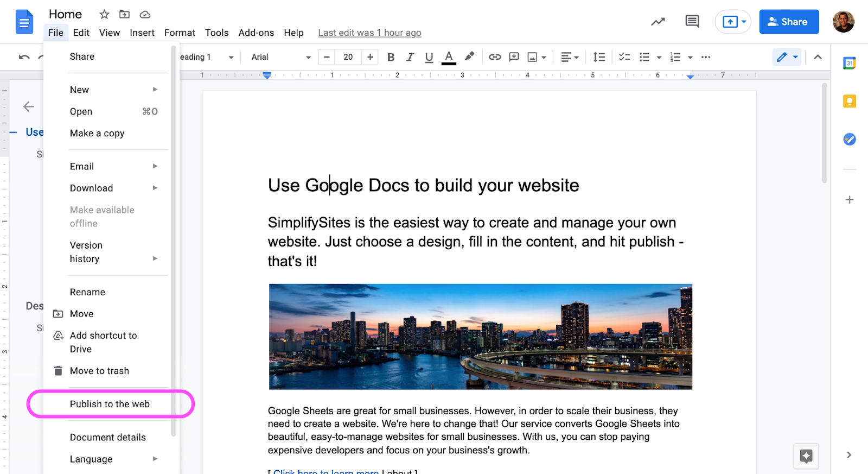Open the highlight color marker
This screenshot has height=474, width=868.
pyautogui.click(x=470, y=56)
